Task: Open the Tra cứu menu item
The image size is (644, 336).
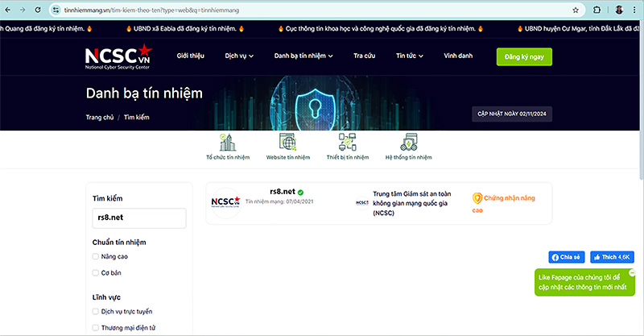Action: 365,56
